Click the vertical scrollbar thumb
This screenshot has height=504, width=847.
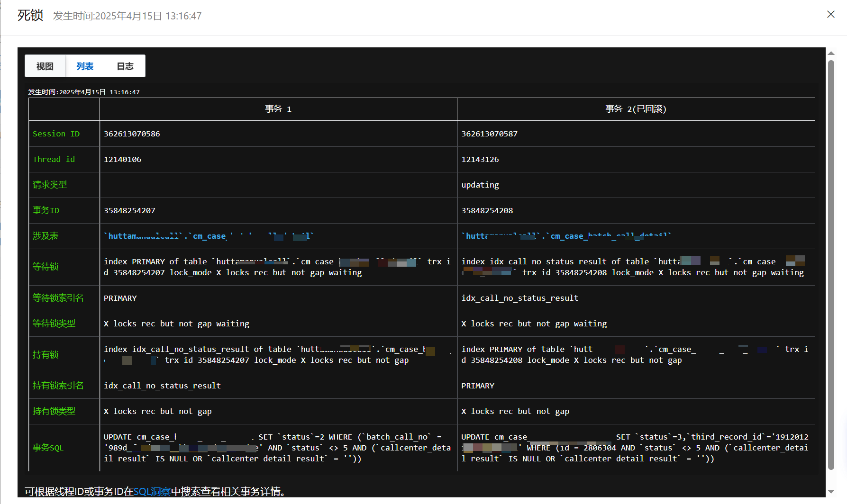tap(831, 265)
